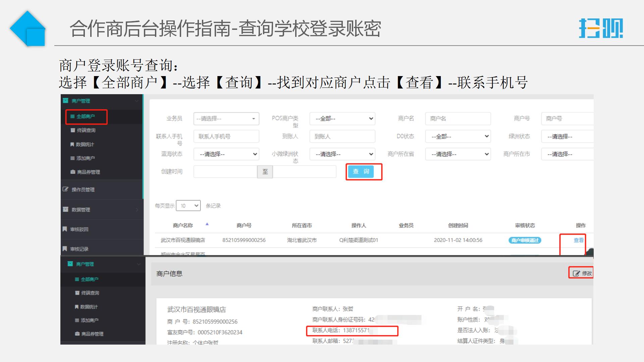The image size is (644, 362).
Task: Open the 蓝海状态 dropdown
Action: (x=226, y=154)
